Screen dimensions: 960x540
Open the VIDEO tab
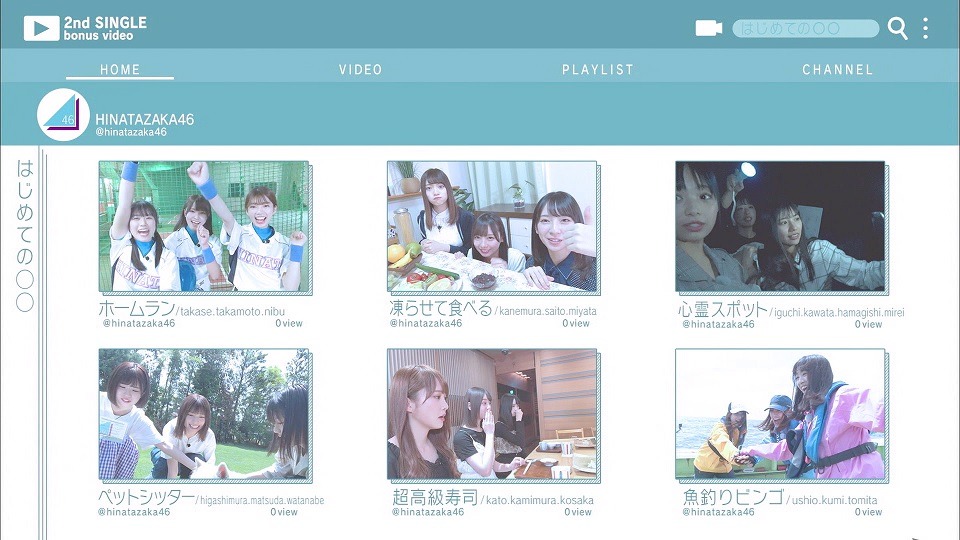[360, 70]
